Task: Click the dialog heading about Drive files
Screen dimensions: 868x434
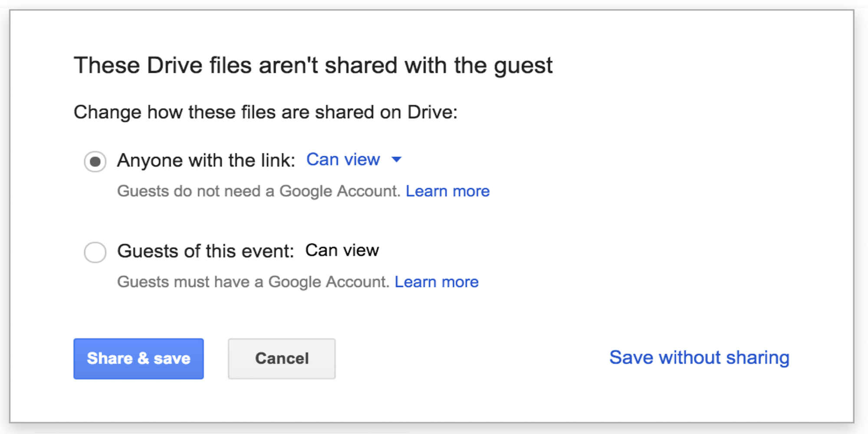Action: [312, 66]
